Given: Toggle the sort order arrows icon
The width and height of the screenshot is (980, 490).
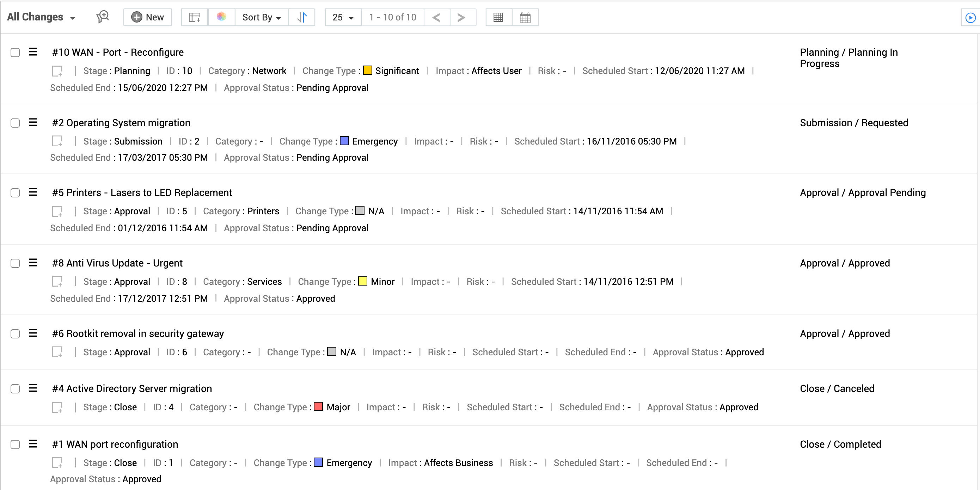Looking at the screenshot, I should [x=302, y=17].
